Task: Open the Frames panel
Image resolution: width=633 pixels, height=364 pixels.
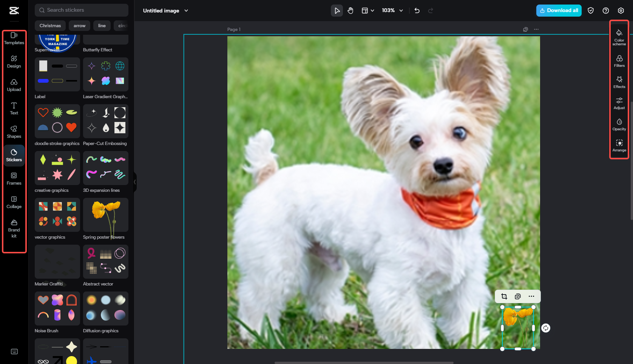Action: tap(14, 179)
